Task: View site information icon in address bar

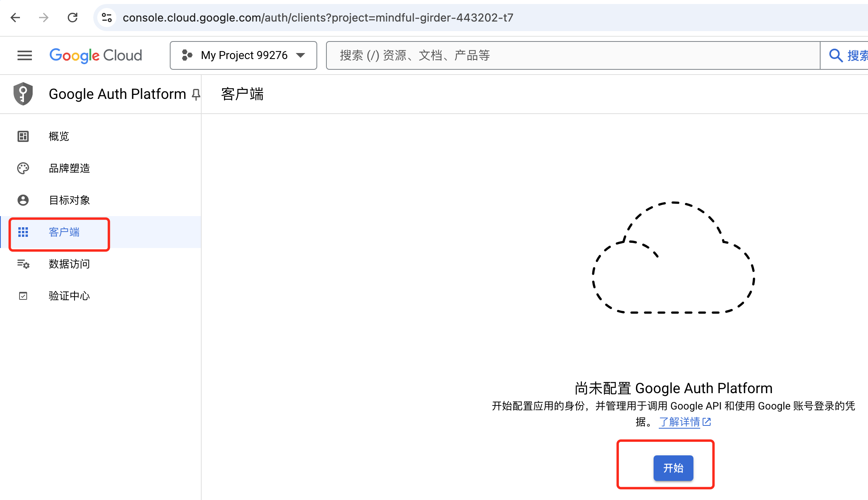Action: [x=107, y=18]
